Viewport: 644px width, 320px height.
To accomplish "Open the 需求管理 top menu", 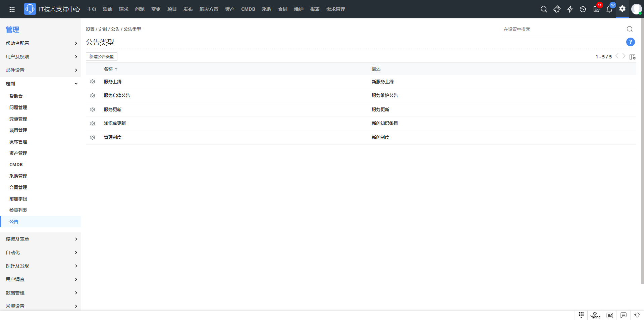I will pos(336,9).
